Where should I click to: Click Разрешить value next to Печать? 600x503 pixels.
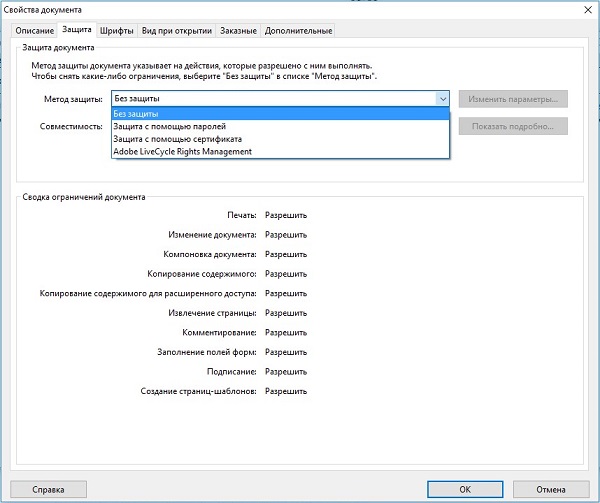pos(286,215)
